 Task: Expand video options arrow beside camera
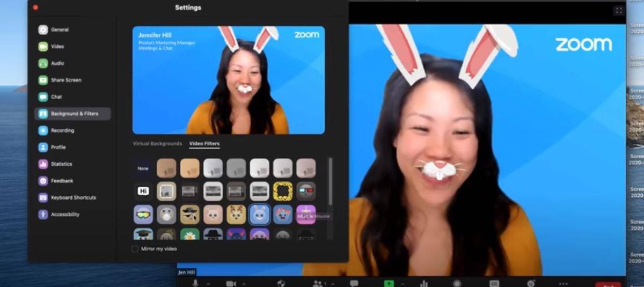tap(244, 283)
